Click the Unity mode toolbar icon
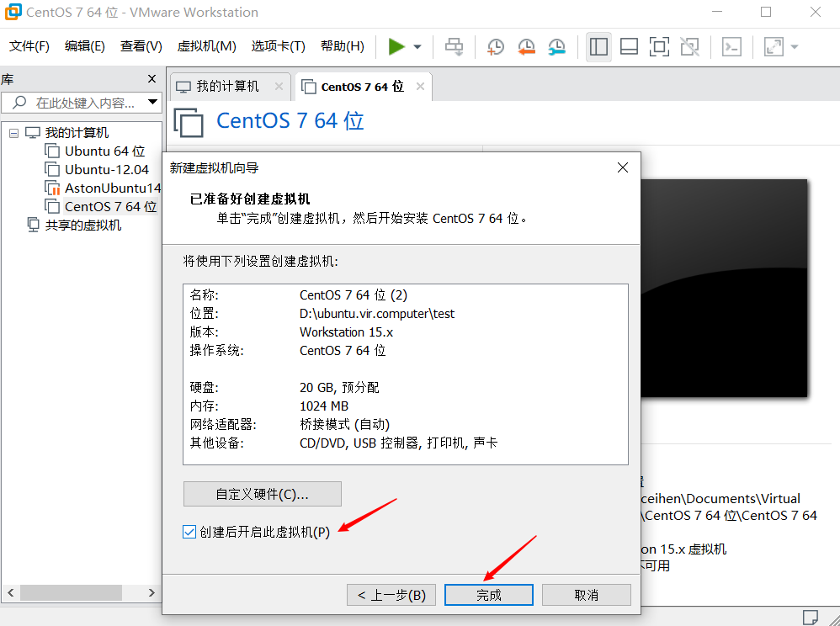This screenshot has height=626, width=840. point(690,46)
